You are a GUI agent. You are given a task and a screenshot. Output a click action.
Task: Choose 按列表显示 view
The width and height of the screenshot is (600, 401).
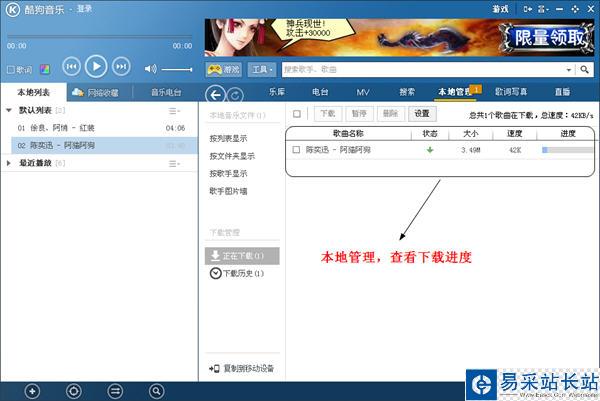pos(228,139)
